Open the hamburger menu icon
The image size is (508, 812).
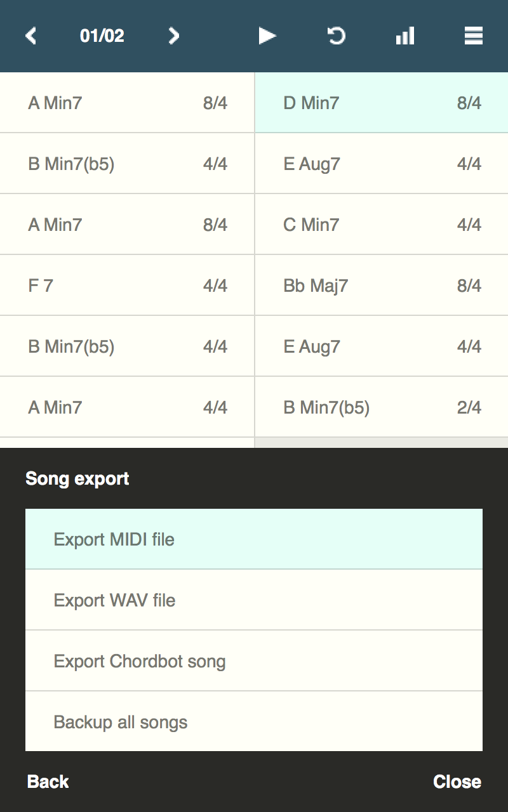[x=474, y=36]
